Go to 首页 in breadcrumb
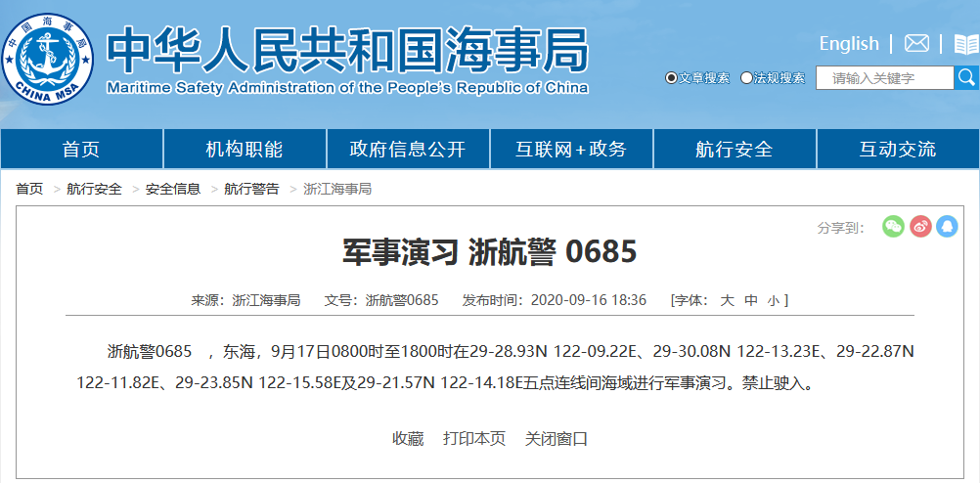 [x=29, y=189]
